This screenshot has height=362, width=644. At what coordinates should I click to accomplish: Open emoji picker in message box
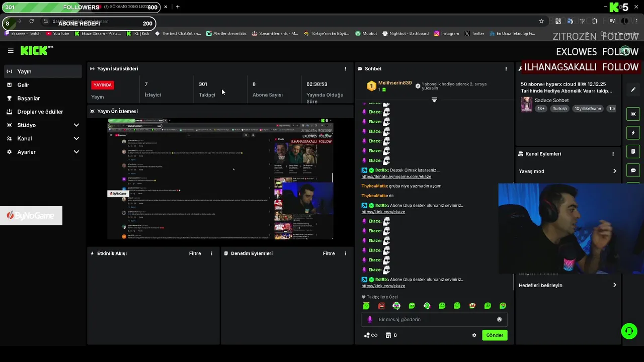click(499, 319)
